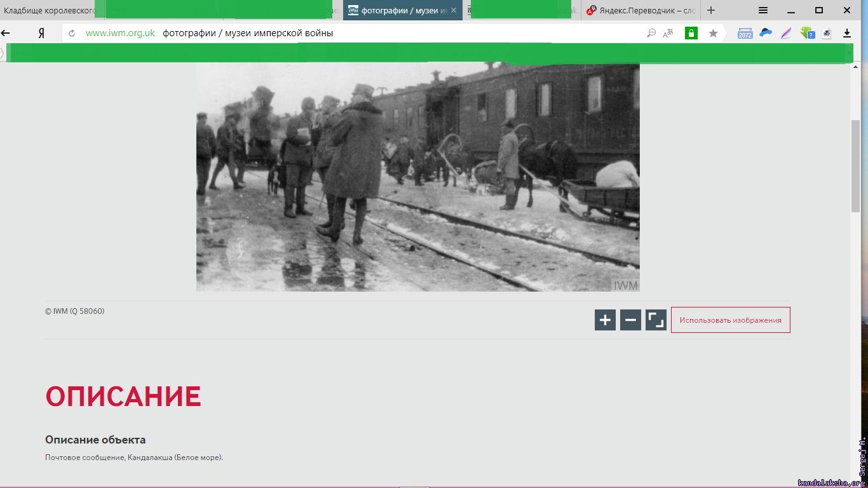Bookmark the page with the star icon

tap(713, 33)
